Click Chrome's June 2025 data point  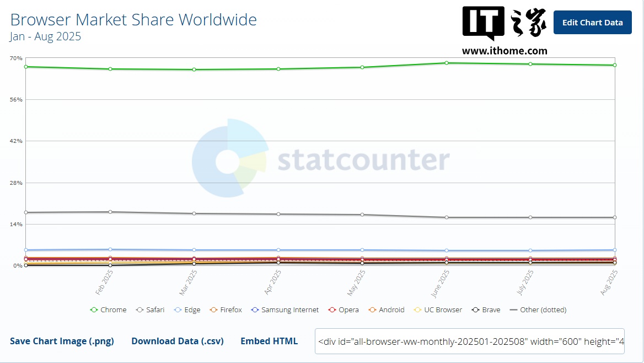click(x=446, y=63)
